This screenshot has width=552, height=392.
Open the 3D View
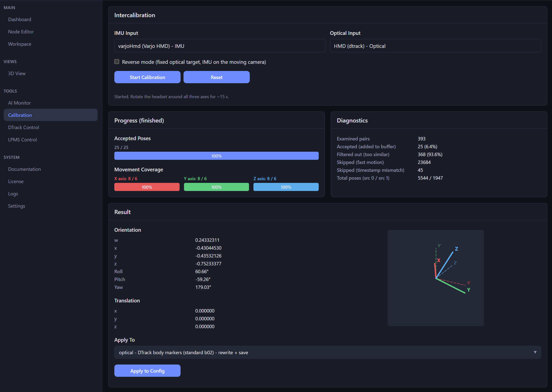tap(17, 73)
